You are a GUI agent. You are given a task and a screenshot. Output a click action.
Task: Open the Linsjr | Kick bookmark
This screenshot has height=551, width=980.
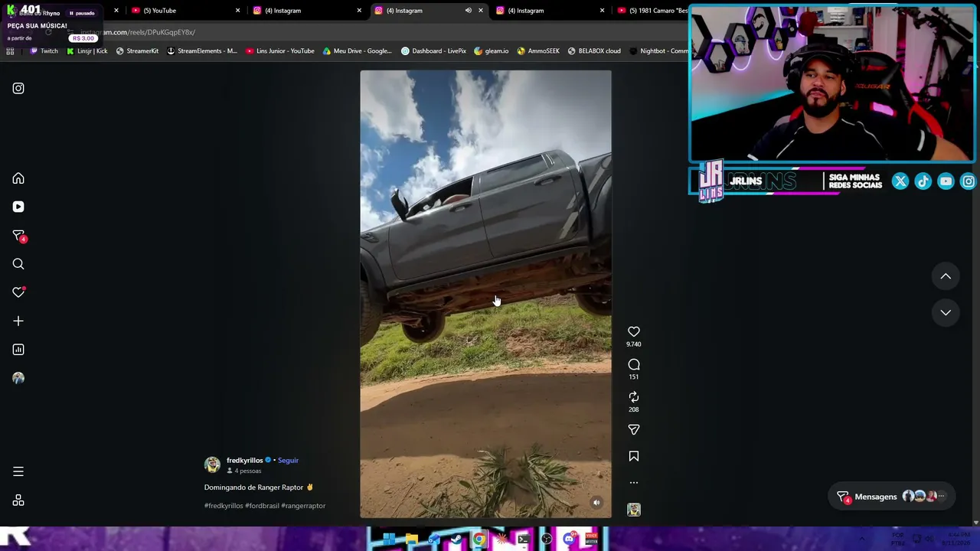tap(87, 51)
